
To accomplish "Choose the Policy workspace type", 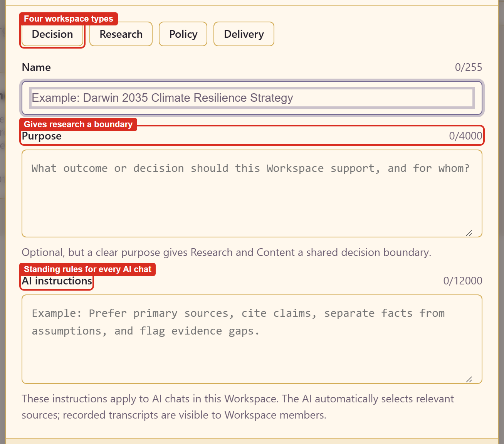I will [183, 34].
